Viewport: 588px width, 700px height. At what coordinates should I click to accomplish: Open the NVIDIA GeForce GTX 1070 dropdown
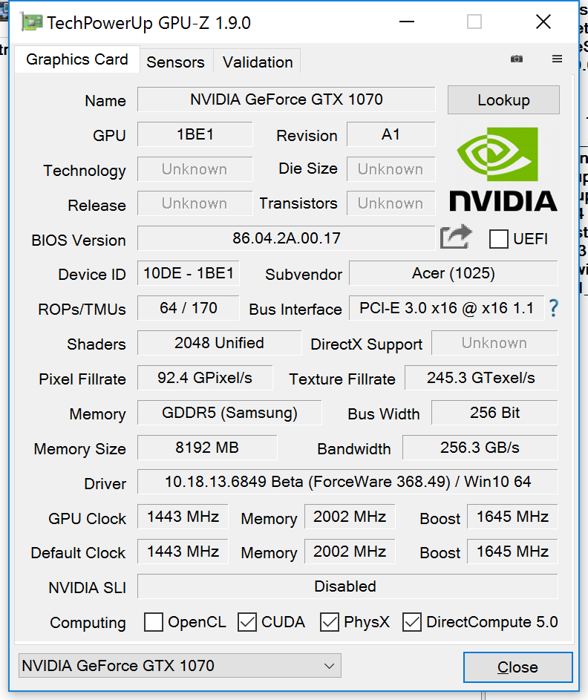[180, 666]
